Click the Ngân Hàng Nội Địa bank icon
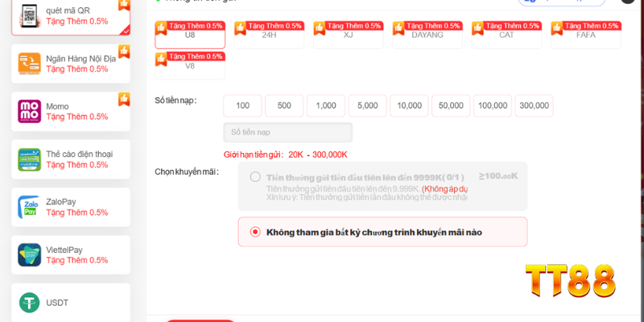This screenshot has width=644, height=322. point(29,64)
